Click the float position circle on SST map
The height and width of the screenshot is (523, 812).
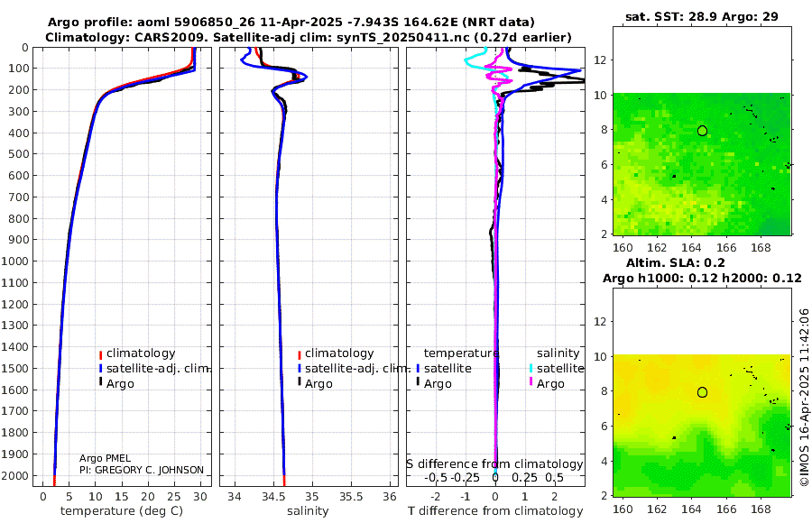pyautogui.click(x=702, y=131)
